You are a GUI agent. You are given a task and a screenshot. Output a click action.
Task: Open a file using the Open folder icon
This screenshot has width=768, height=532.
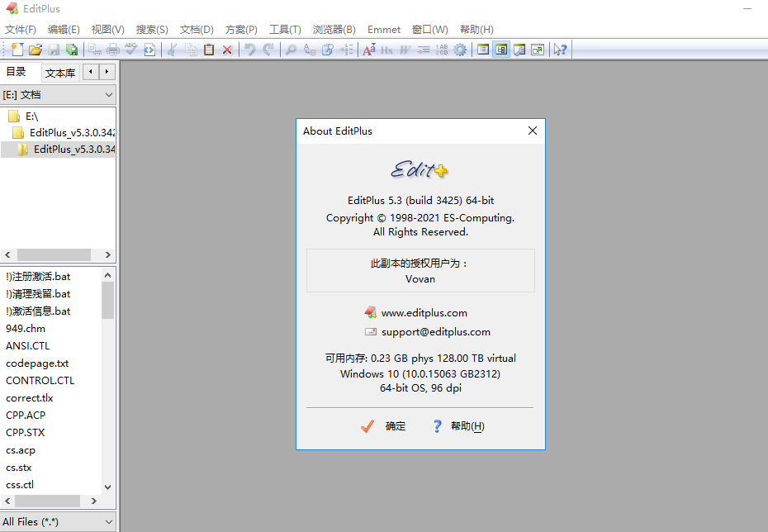[36, 50]
